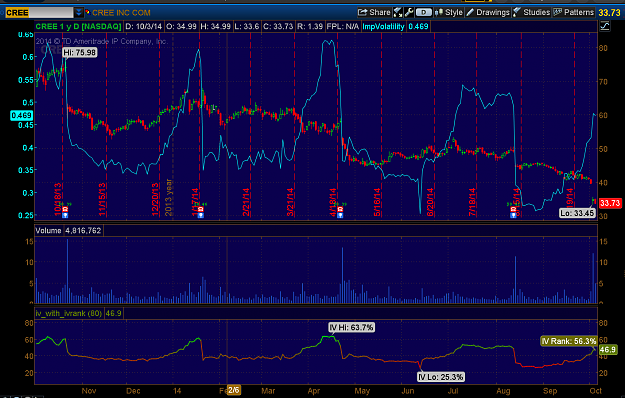Screen dimensions: 625x398
Task: Open the Style menu
Action: click(x=449, y=12)
